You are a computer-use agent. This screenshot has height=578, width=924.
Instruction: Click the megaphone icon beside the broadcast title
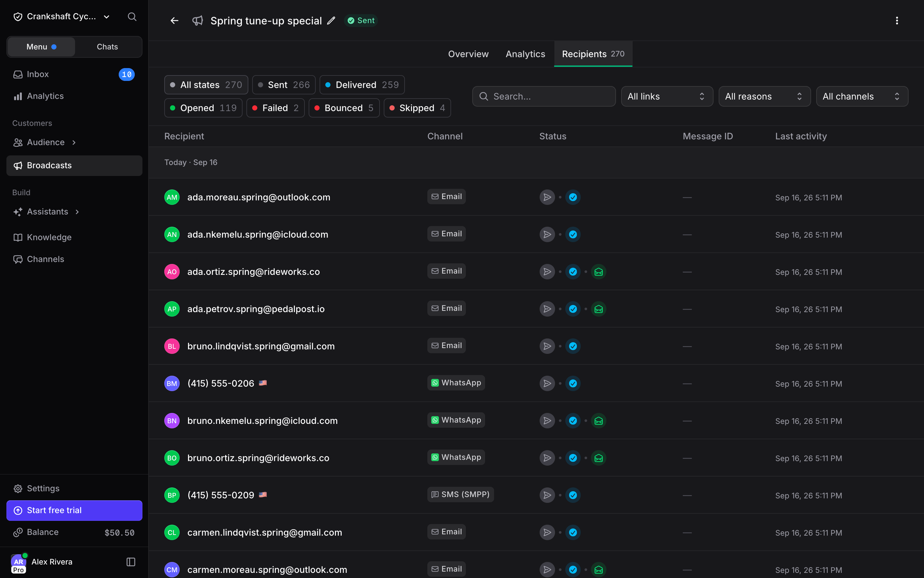[197, 21]
